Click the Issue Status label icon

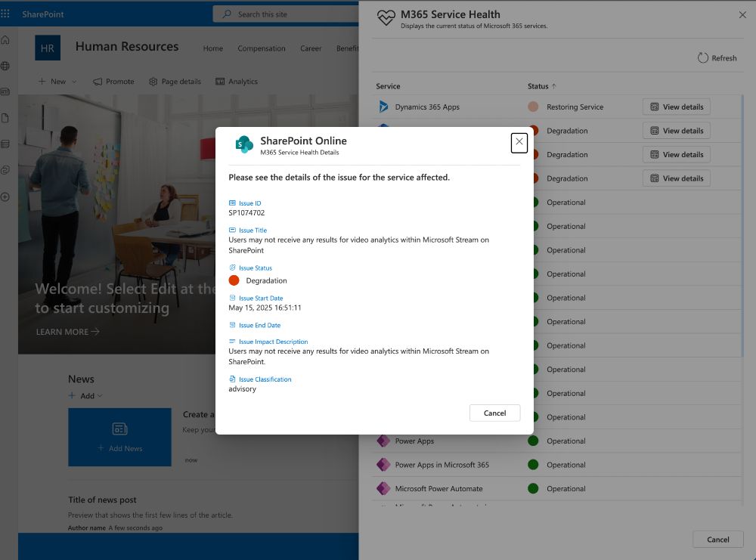pyautogui.click(x=232, y=268)
